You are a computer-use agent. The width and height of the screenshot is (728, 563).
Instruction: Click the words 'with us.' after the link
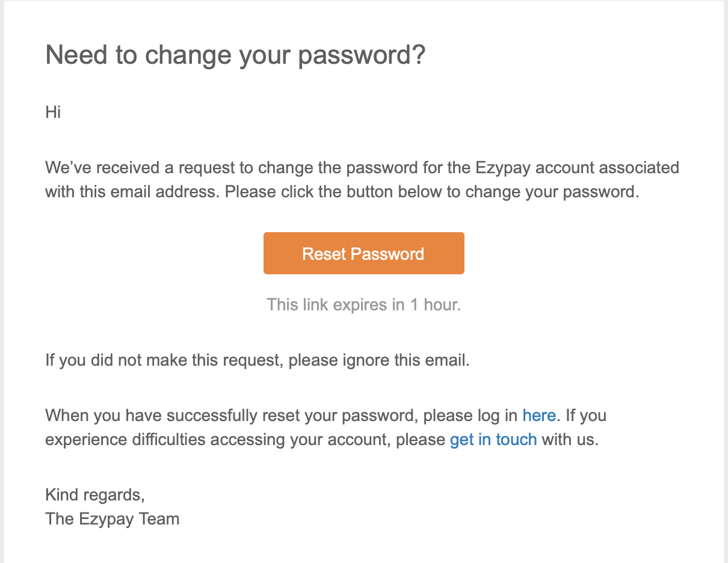(570, 440)
